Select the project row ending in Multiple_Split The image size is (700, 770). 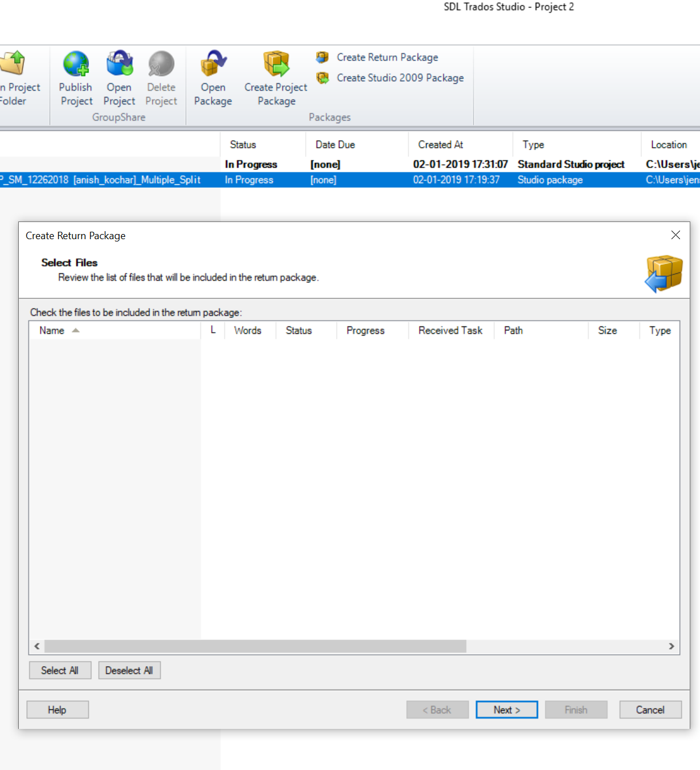point(350,180)
